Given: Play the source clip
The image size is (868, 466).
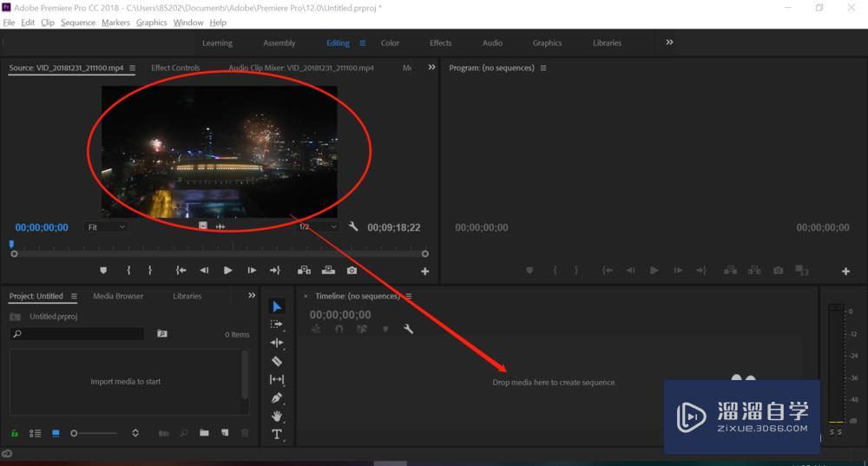Looking at the screenshot, I should (227, 270).
